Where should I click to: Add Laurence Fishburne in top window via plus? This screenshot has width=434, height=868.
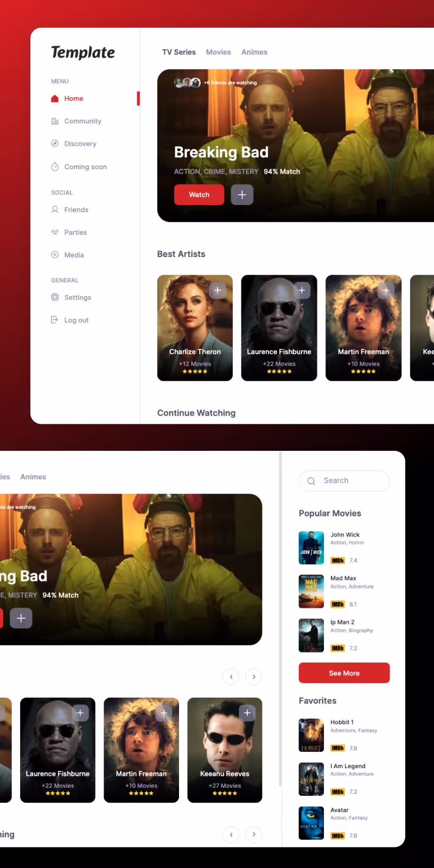(x=302, y=290)
